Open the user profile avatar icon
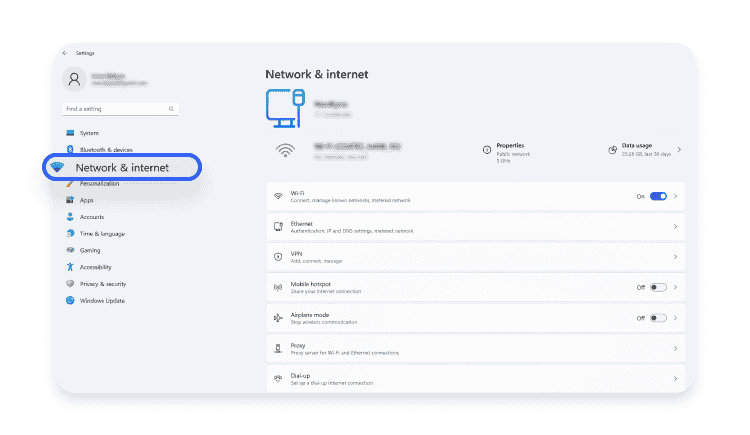Screen dimensions: 750x435 [x=74, y=79]
